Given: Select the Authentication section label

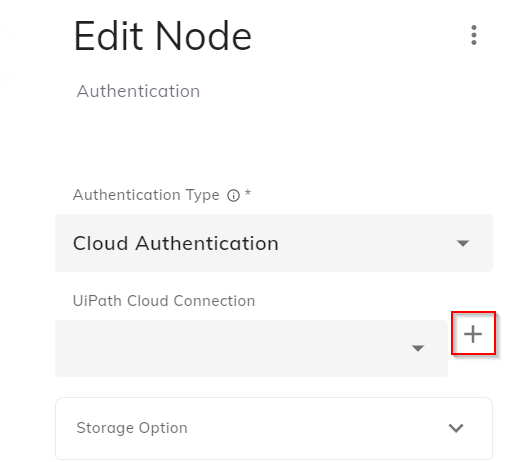Looking at the screenshot, I should tap(138, 91).
